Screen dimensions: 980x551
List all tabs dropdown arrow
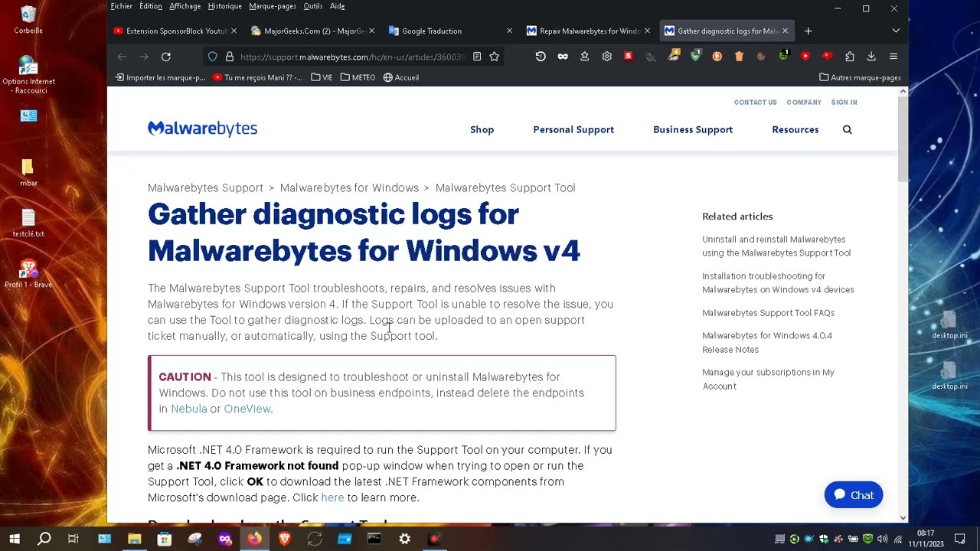(896, 31)
